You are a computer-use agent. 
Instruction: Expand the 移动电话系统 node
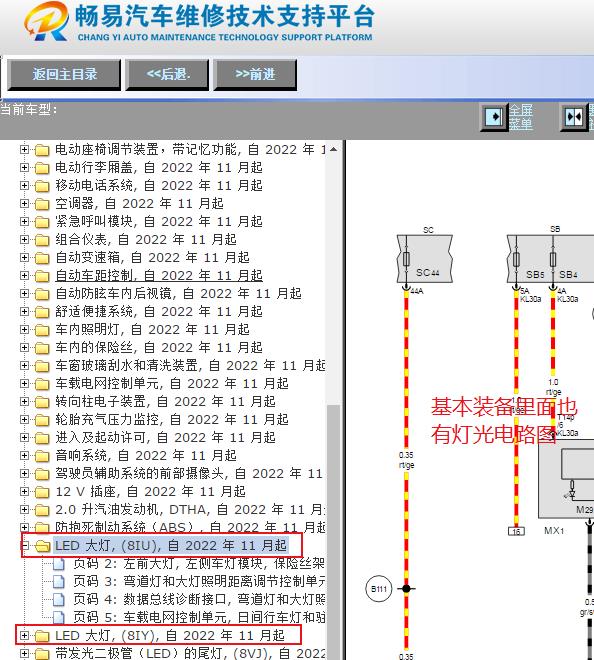(x=24, y=186)
